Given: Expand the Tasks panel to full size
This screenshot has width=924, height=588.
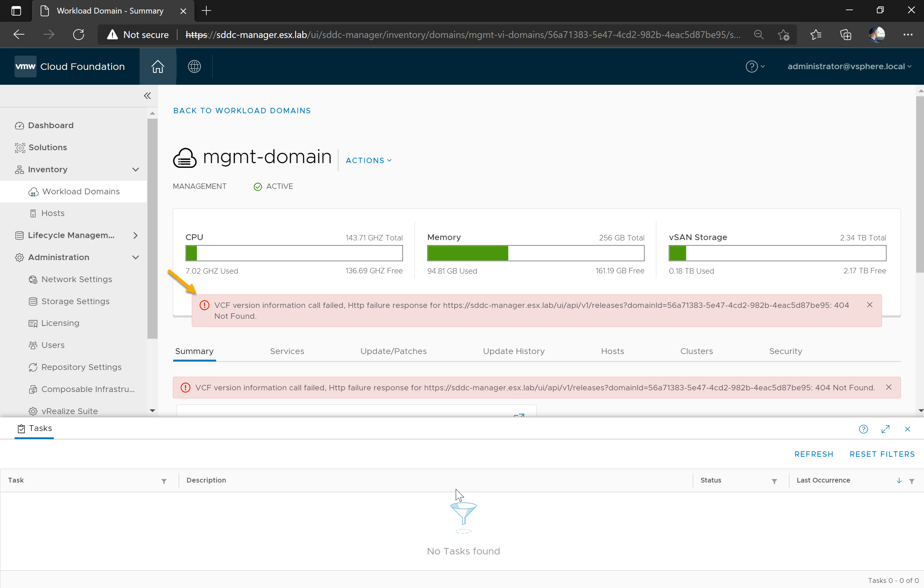Looking at the screenshot, I should [886, 429].
